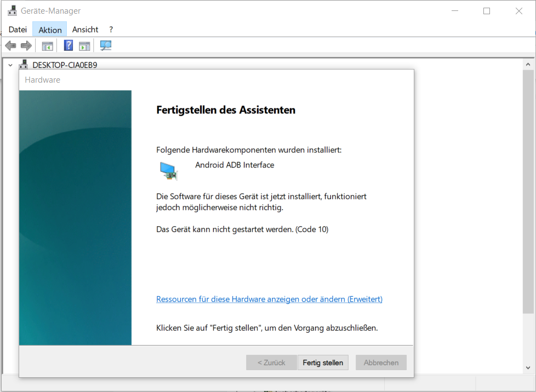Click the scrollbar up arrow
The width and height of the screenshot is (536, 392).
click(x=528, y=65)
